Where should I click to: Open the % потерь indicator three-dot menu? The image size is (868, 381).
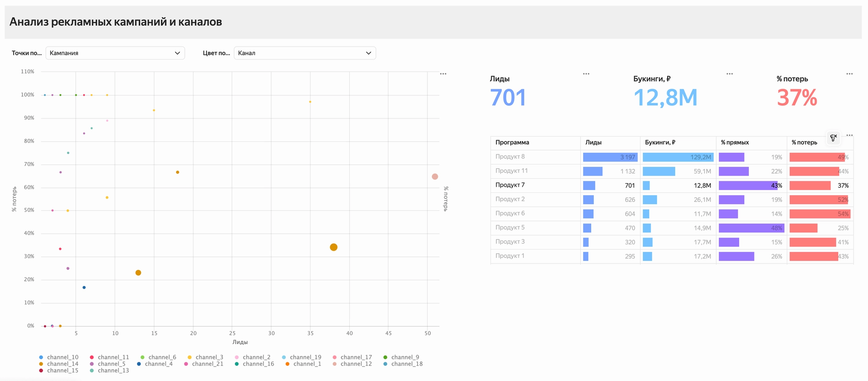click(x=849, y=74)
